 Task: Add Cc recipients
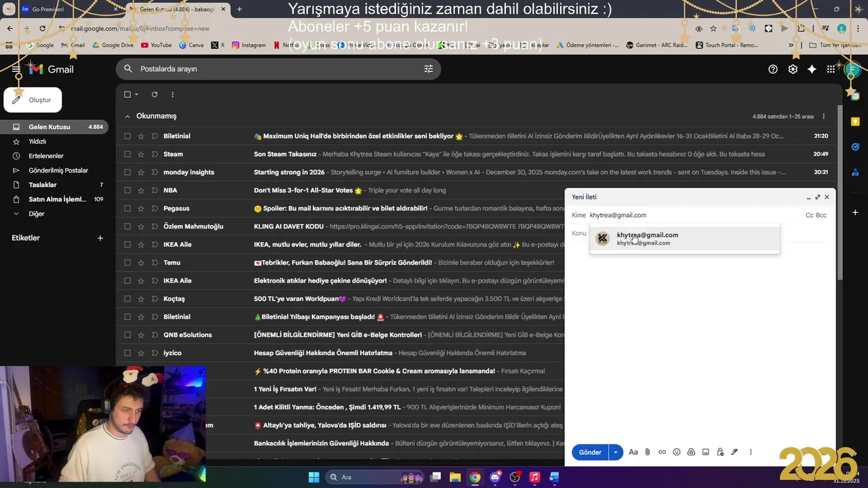tap(810, 215)
